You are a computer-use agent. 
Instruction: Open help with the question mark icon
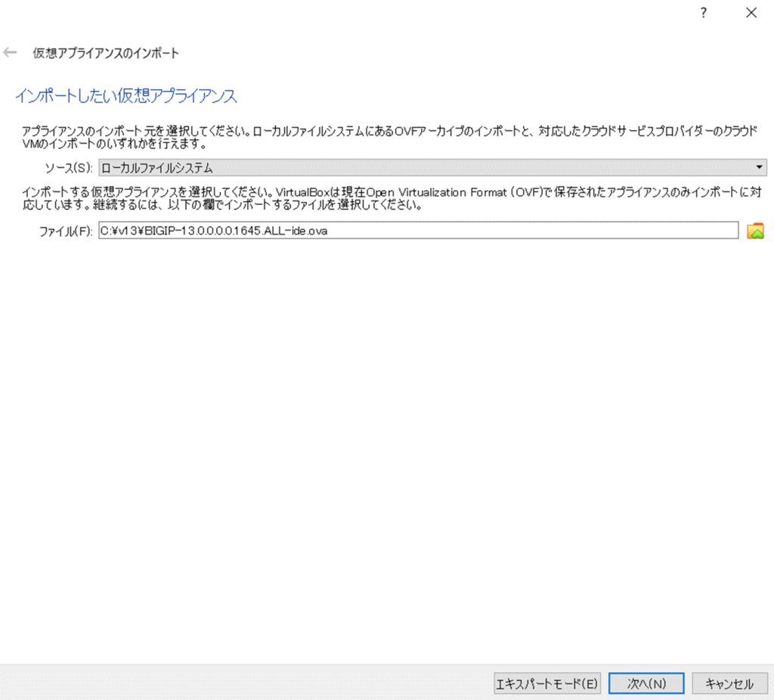point(703,13)
